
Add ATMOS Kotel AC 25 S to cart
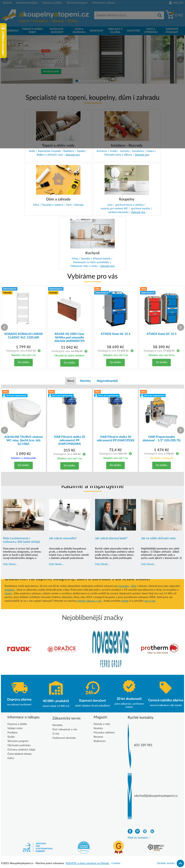pos(115,362)
